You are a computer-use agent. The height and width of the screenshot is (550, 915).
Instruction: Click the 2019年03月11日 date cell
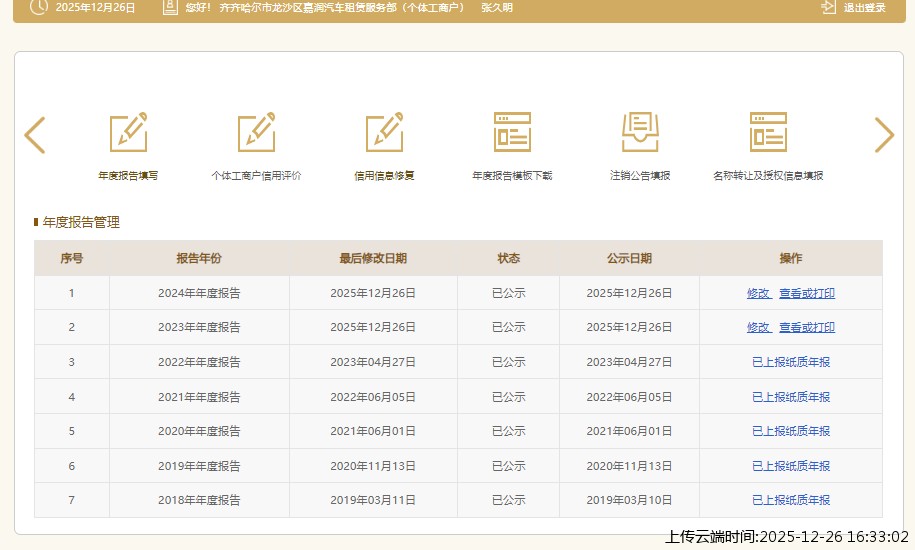pos(373,500)
